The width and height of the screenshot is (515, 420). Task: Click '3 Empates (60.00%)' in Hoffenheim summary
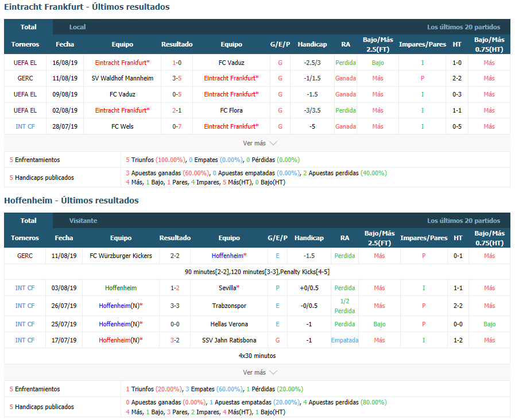214,389
